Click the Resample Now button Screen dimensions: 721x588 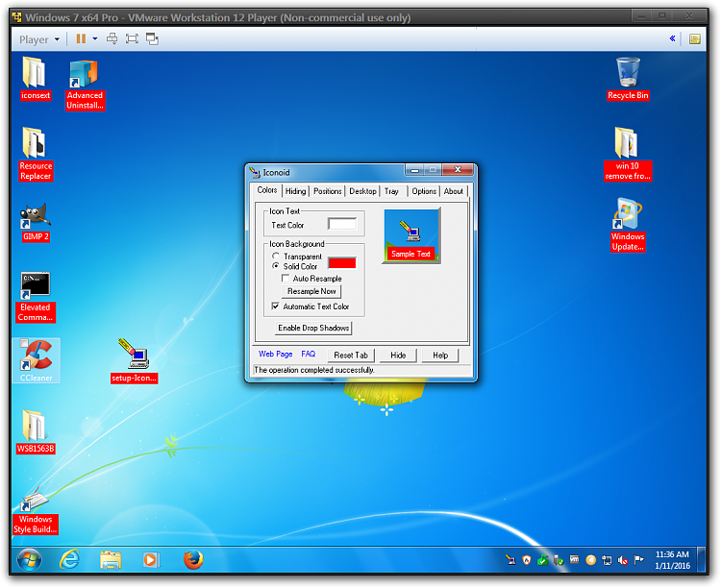[311, 291]
